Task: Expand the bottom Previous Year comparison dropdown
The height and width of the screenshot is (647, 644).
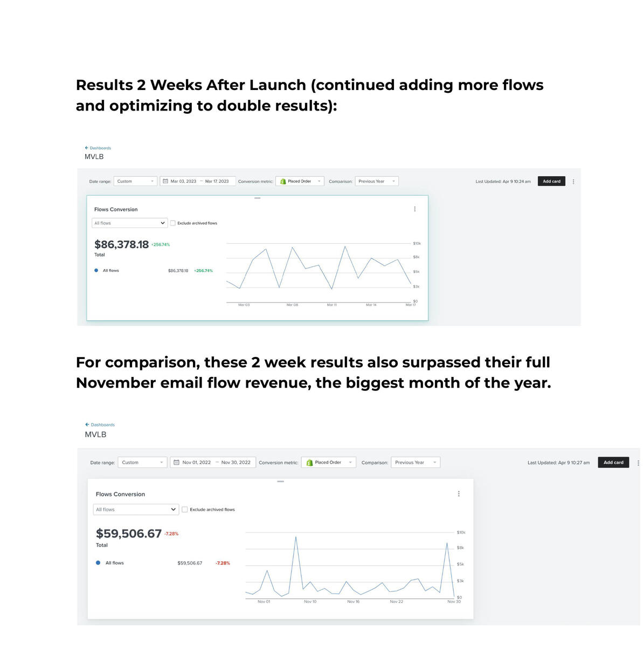Action: (x=414, y=463)
